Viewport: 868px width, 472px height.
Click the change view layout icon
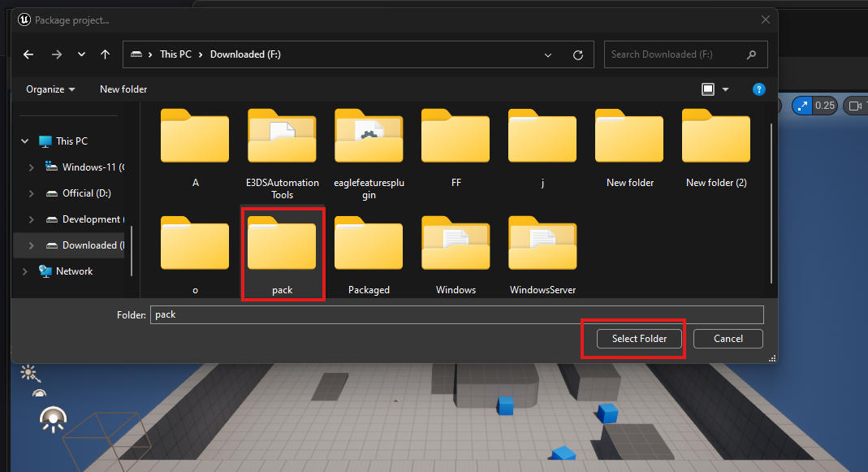click(708, 89)
